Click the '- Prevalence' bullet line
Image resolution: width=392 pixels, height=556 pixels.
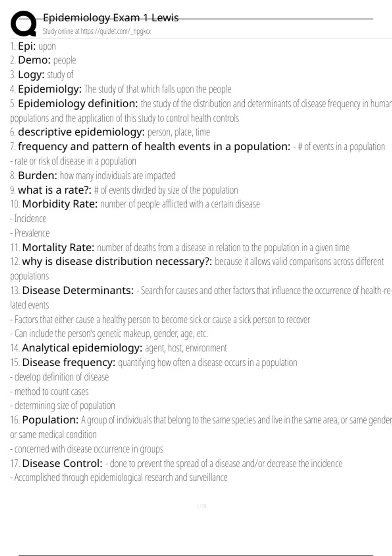coord(30,233)
